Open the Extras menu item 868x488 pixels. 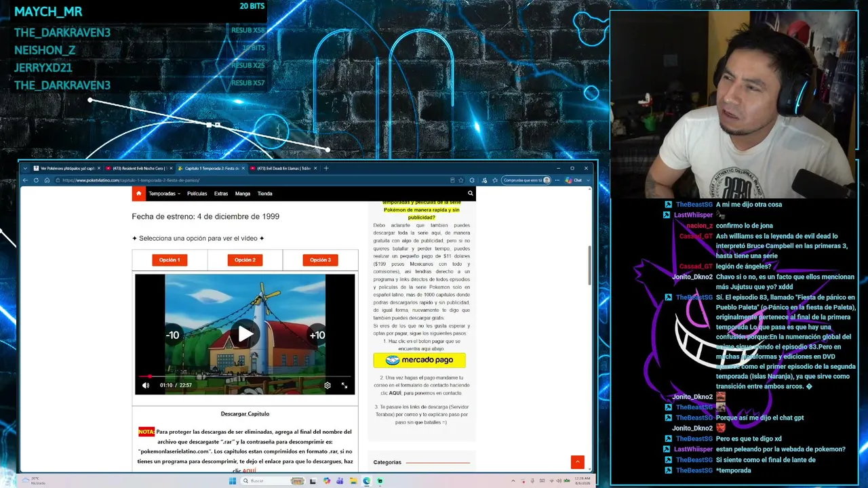click(x=221, y=193)
